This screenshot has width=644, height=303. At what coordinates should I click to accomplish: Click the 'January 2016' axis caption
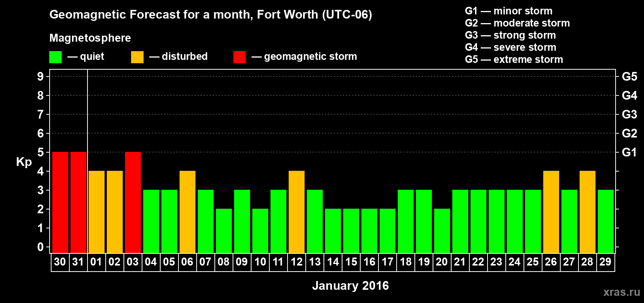pyautogui.click(x=350, y=286)
